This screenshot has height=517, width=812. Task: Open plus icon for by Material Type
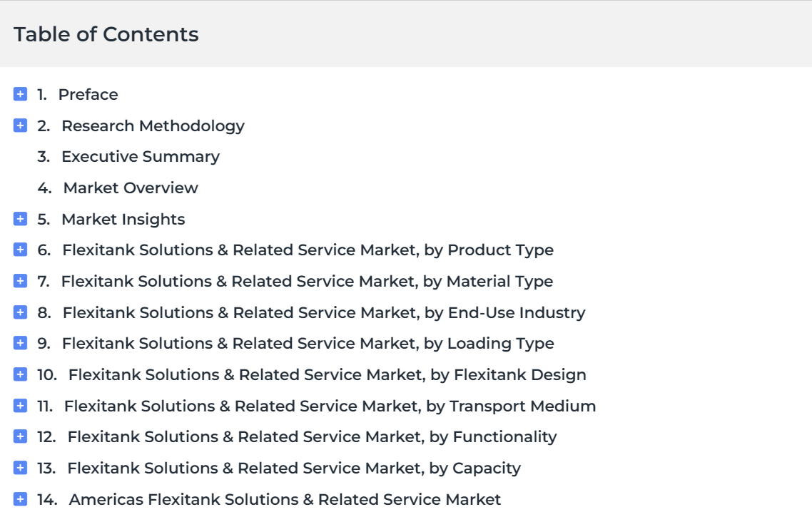tap(20, 281)
